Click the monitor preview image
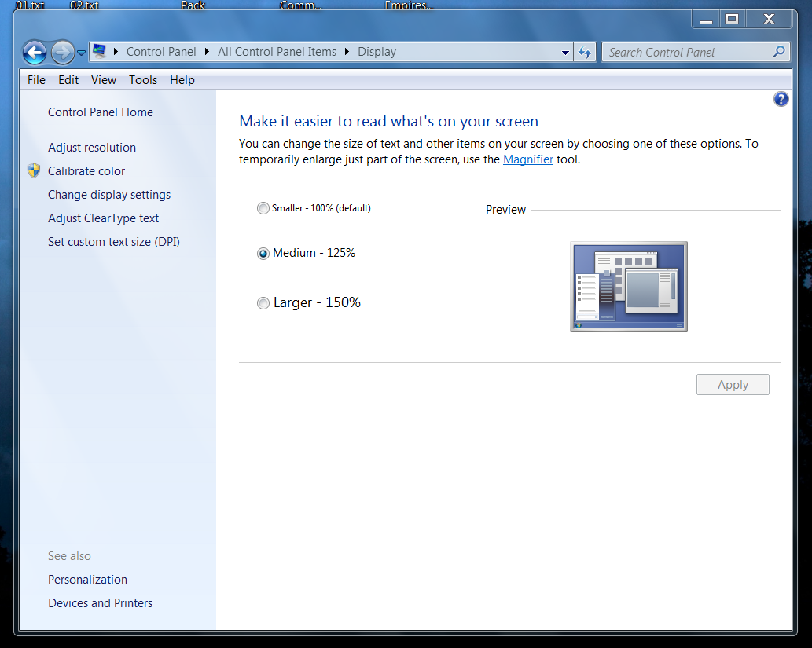Viewport: 812px width, 648px height. 628,287
